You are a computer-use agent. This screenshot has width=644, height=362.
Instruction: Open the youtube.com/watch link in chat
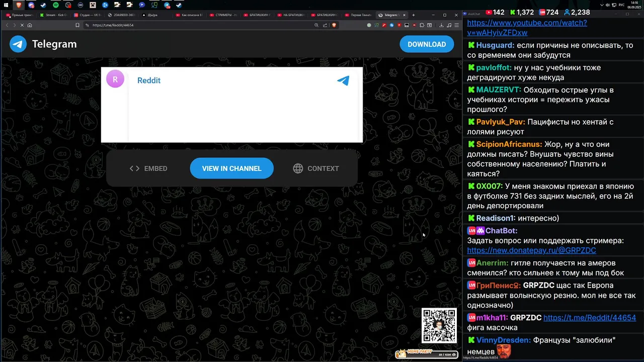point(527,28)
